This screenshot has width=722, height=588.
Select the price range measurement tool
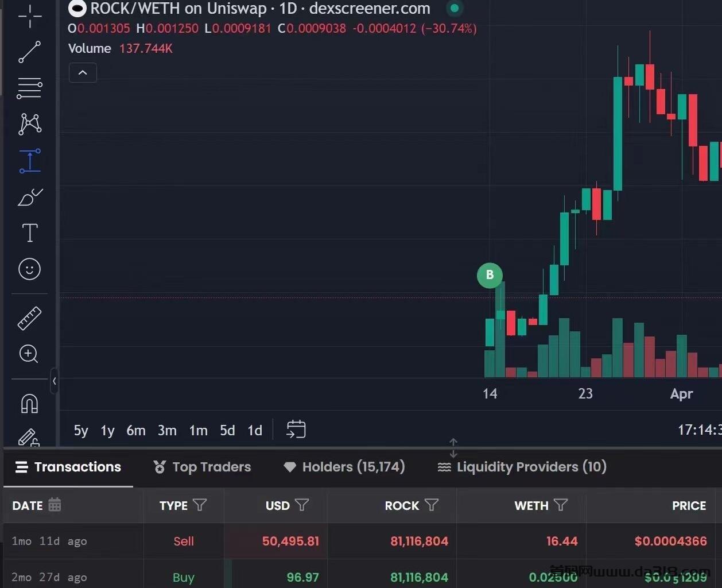click(x=30, y=160)
